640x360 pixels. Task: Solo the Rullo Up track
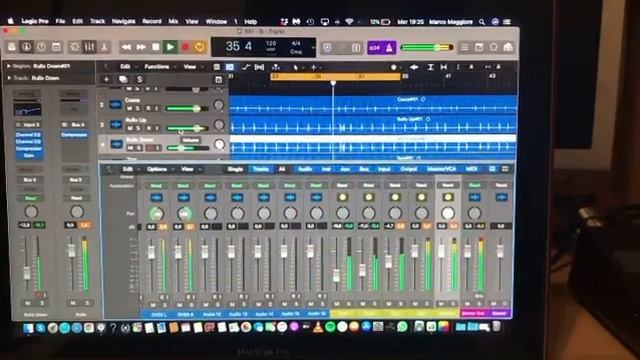(138, 128)
